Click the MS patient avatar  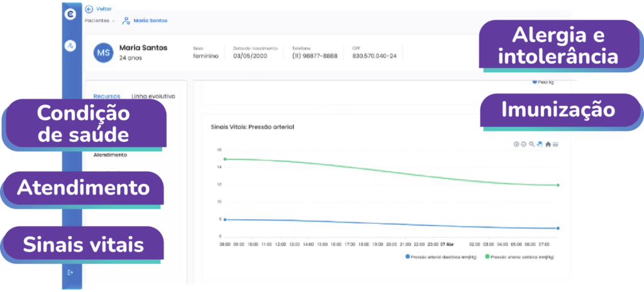(x=103, y=53)
